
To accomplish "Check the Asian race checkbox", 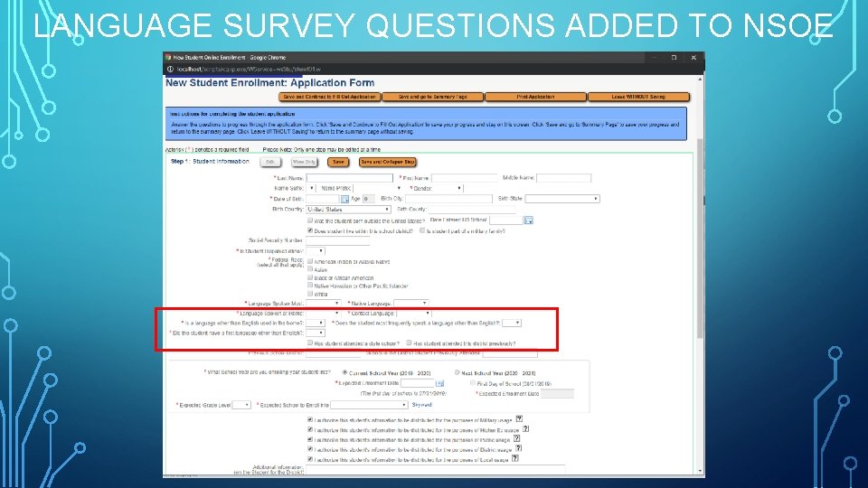I will click(x=310, y=269).
